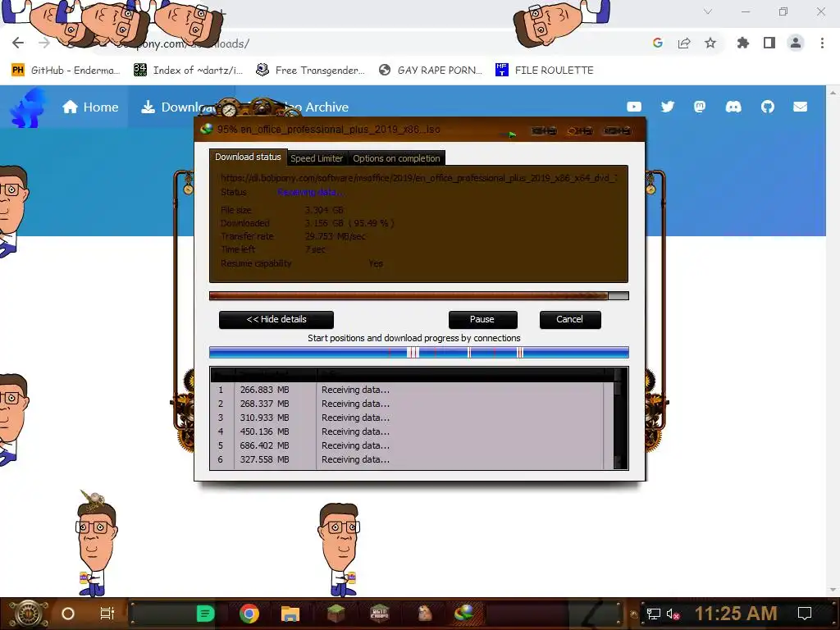Open the site's YouTube icon link

(x=634, y=107)
